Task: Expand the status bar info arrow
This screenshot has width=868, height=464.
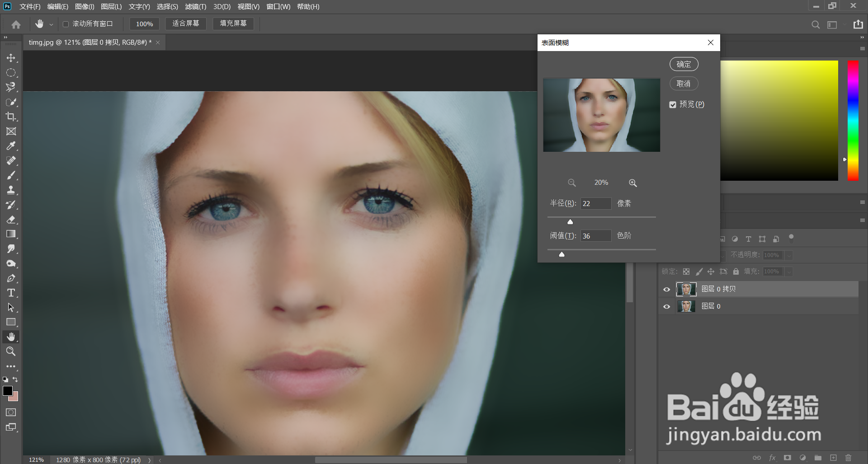Action: pyautogui.click(x=149, y=460)
